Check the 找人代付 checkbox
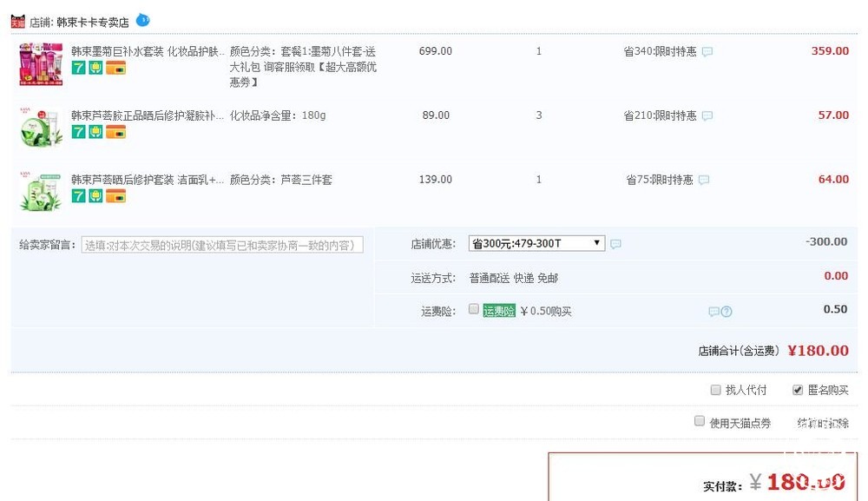The width and height of the screenshot is (868, 501). (x=715, y=390)
